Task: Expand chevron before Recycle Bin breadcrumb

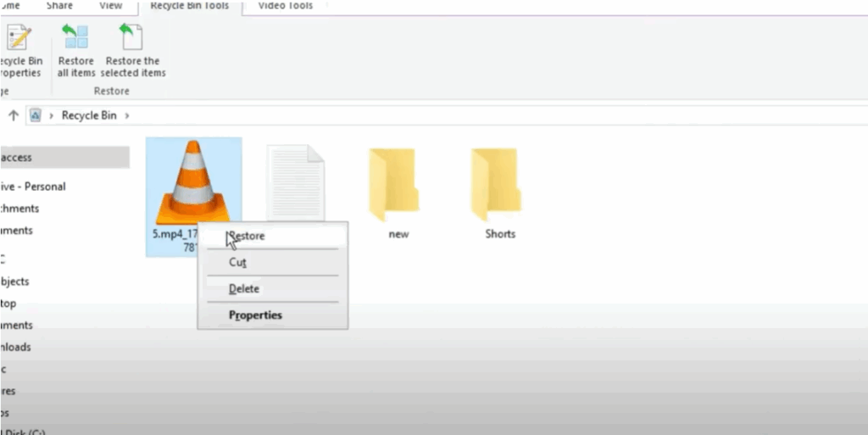Action: (x=51, y=115)
